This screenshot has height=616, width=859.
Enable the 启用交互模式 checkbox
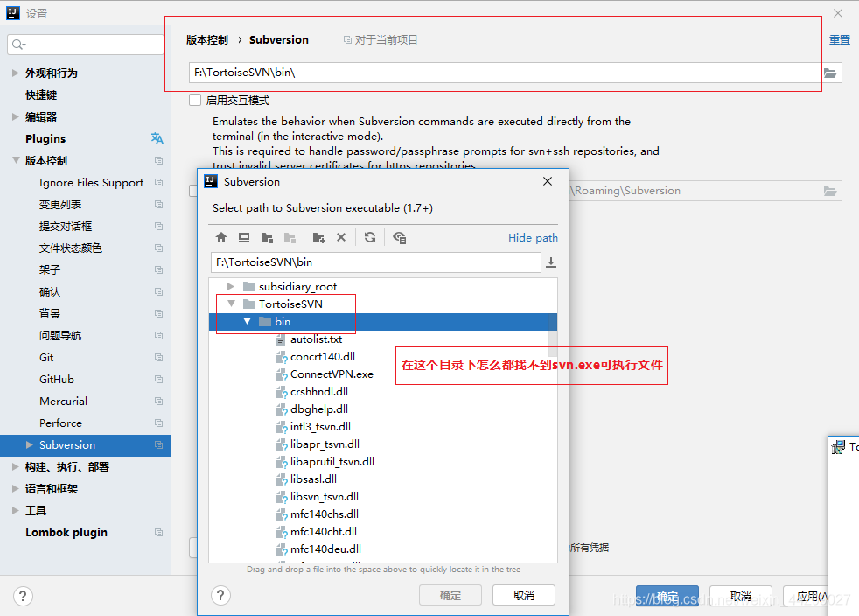pos(195,100)
